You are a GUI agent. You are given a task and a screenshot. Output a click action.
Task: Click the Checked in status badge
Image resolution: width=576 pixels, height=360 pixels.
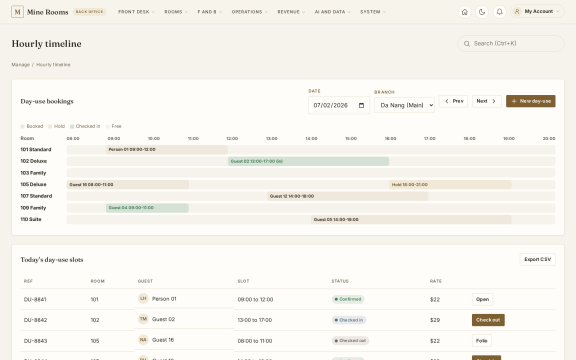pos(349,320)
